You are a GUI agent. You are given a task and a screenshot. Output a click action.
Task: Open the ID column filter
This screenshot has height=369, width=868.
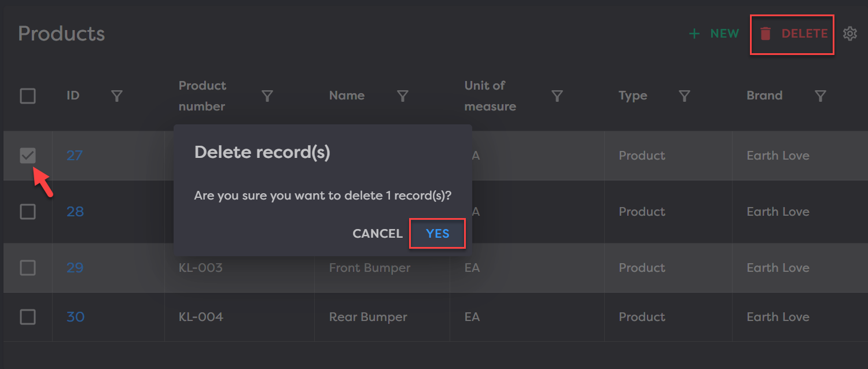click(x=117, y=96)
